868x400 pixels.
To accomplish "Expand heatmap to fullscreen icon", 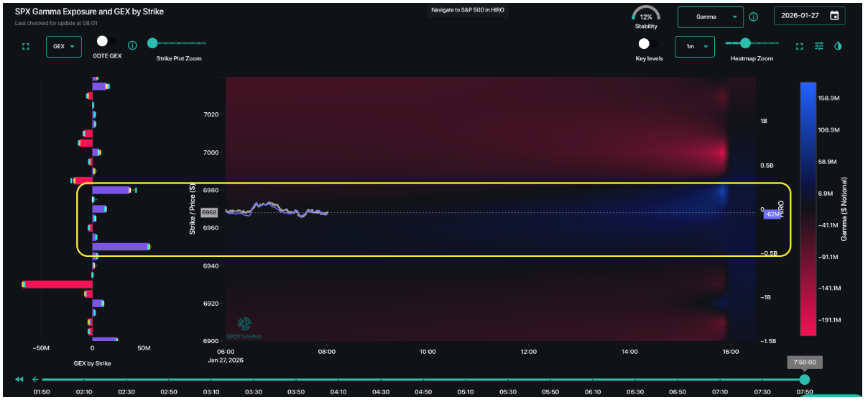I will click(x=799, y=46).
